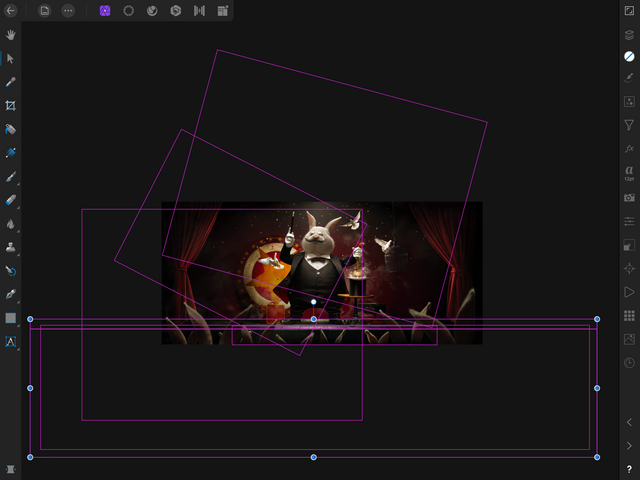
Task: Switch to the Develop Persona
Action: pos(176,11)
